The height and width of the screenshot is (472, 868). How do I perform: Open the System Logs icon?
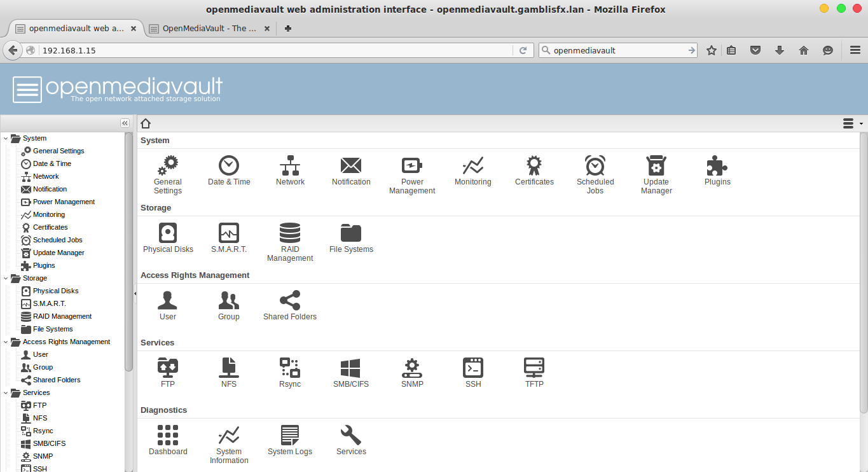coord(290,436)
